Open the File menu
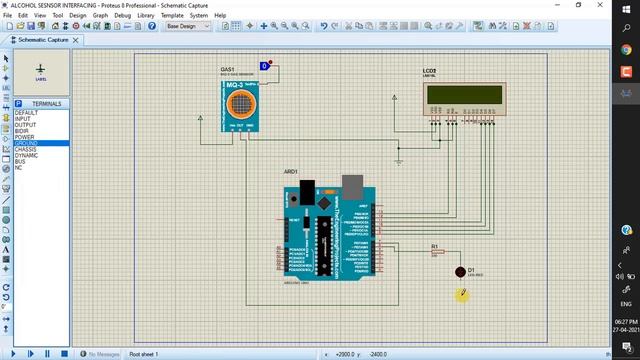The height and width of the screenshot is (360, 640). [x=7, y=16]
